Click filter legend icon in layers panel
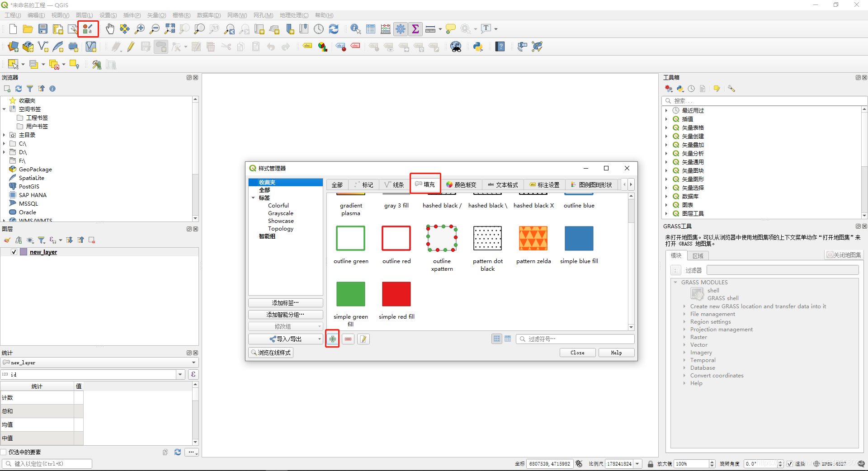 click(42, 240)
